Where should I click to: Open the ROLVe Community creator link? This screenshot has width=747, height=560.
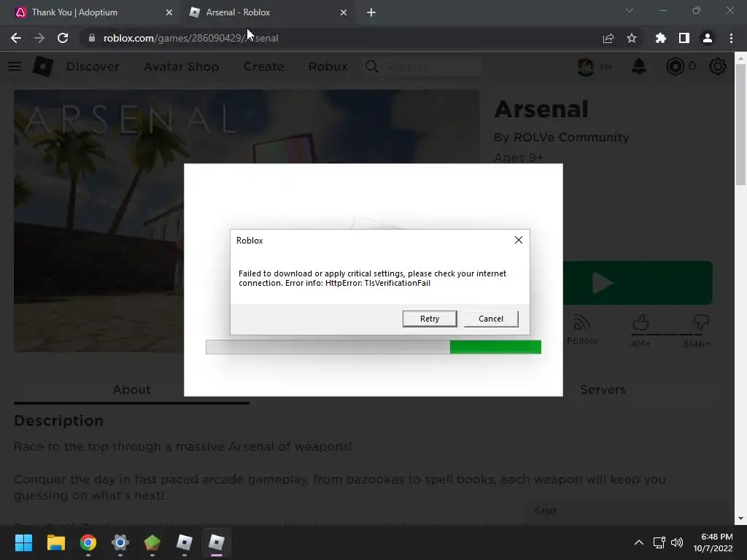[571, 137]
